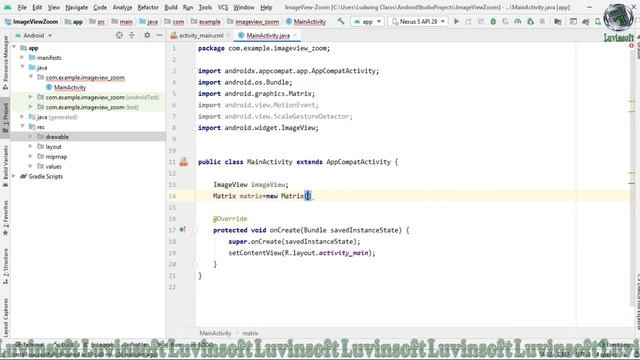This screenshot has width=640, height=360.
Task: Open the Refactor menu
Action: [148, 7]
